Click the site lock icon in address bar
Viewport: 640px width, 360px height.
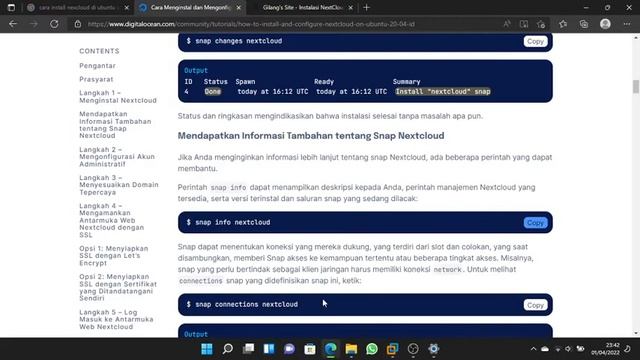[x=78, y=24]
